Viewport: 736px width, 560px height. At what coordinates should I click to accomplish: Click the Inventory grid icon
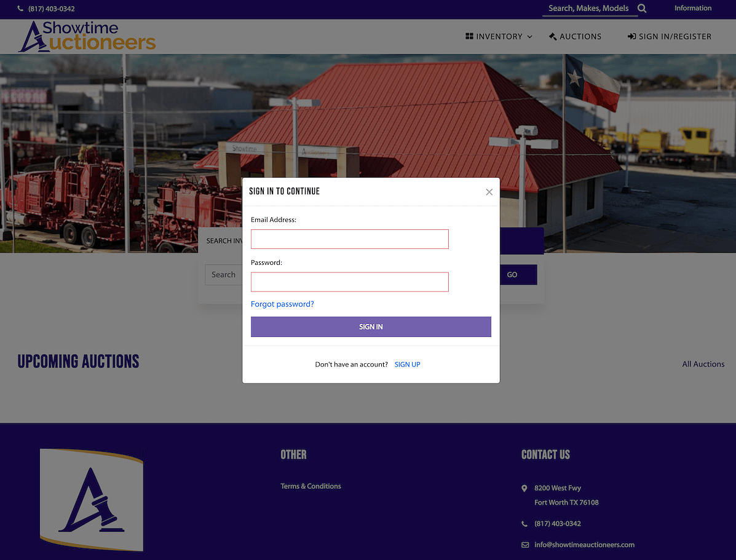coord(469,36)
